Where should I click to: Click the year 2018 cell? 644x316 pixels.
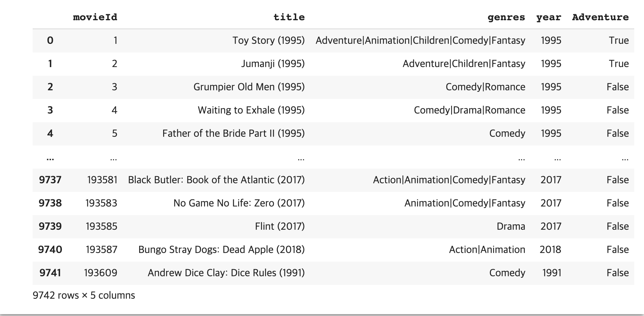pyautogui.click(x=550, y=250)
